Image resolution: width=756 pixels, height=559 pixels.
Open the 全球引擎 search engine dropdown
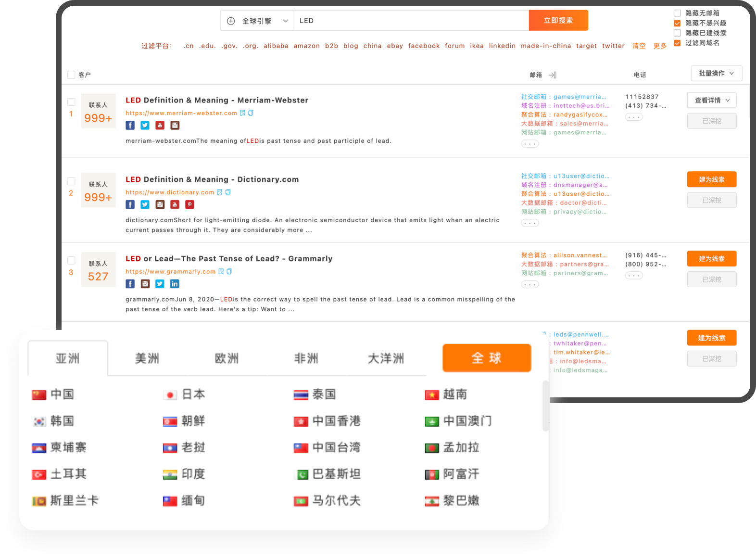257,21
